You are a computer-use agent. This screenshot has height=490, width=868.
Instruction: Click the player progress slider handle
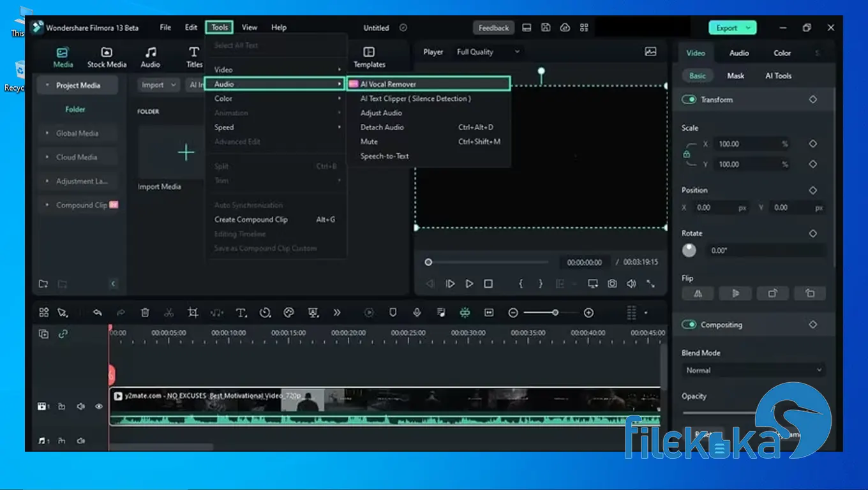pyautogui.click(x=428, y=262)
